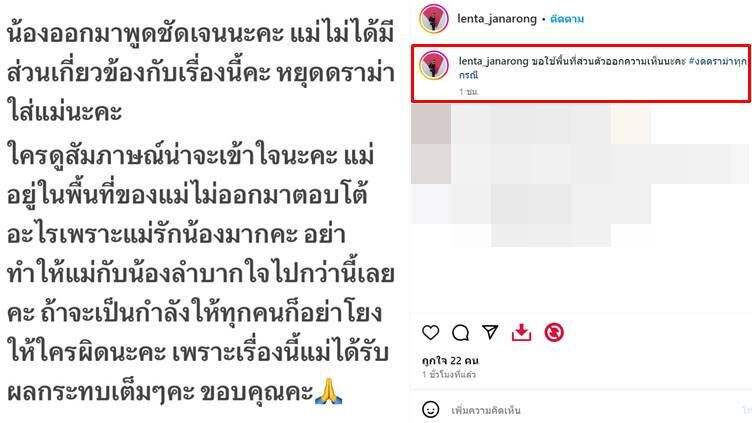
Task: Click lenta_janarong username in caption
Action: tap(494, 61)
